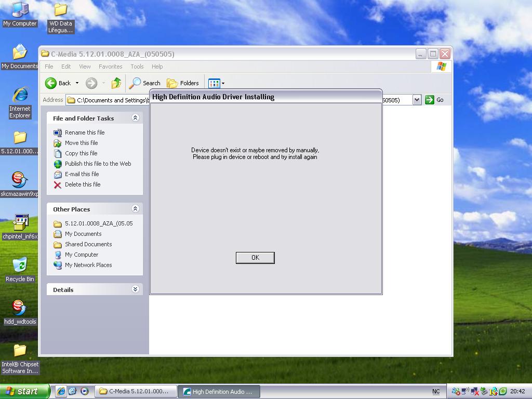Open the Favorites menu
This screenshot has height=399, width=532.
pyautogui.click(x=110, y=66)
